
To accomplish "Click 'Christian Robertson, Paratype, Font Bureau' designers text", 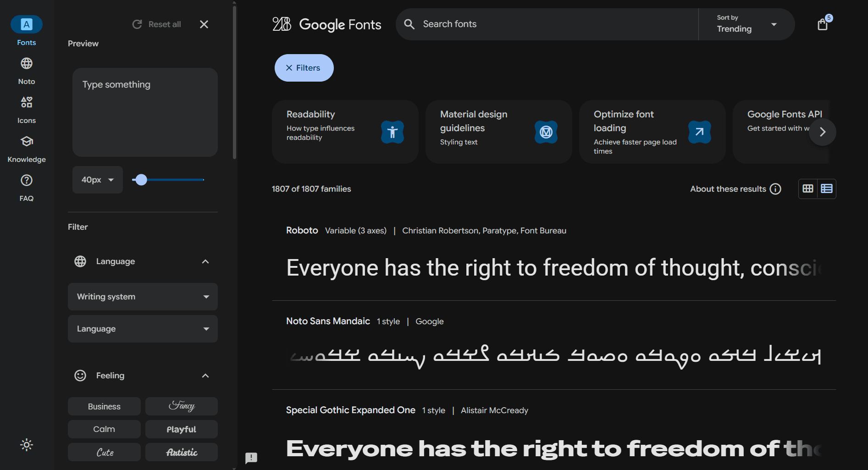I will [484, 231].
